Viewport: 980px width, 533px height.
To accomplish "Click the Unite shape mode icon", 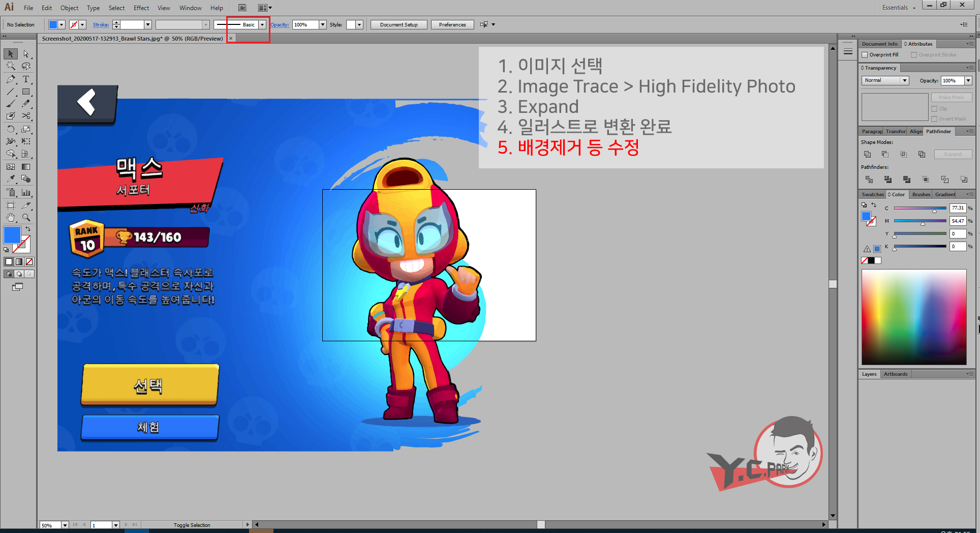I will click(x=867, y=154).
